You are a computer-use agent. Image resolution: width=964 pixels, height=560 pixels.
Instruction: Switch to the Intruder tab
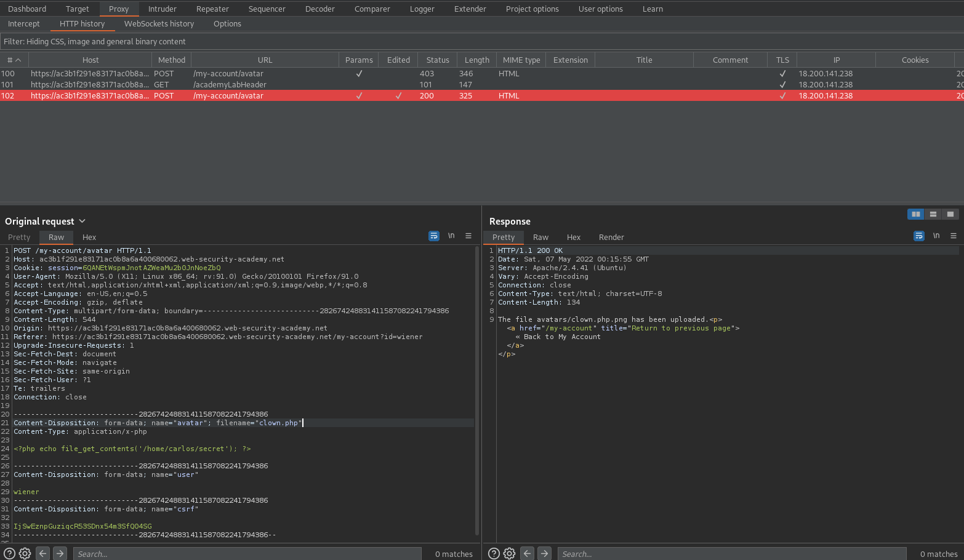(163, 9)
